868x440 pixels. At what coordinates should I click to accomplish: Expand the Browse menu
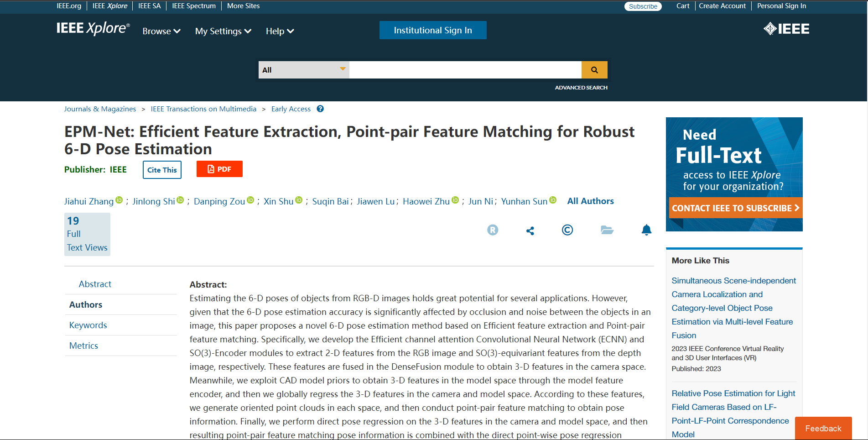[161, 31]
